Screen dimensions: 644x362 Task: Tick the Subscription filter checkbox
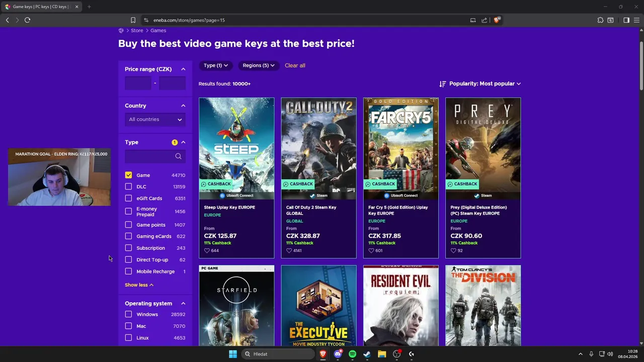pyautogui.click(x=128, y=248)
